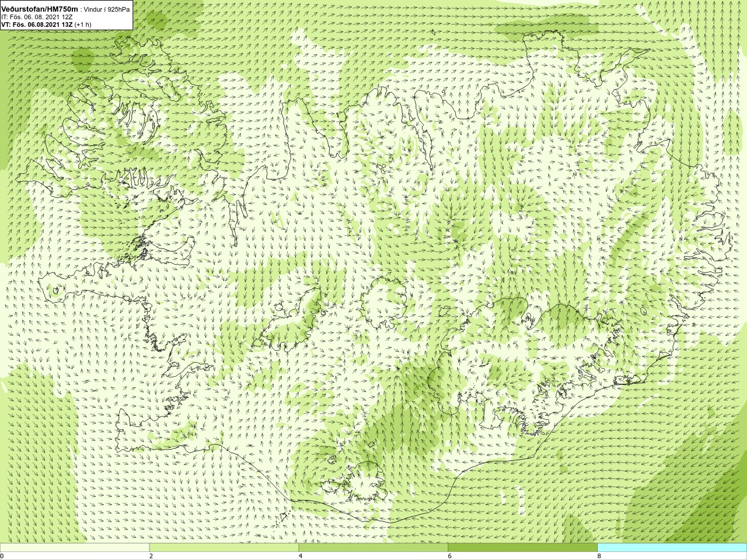Click the dark green 6–8 legend block
747x560 pixels.
pyautogui.click(x=523, y=548)
